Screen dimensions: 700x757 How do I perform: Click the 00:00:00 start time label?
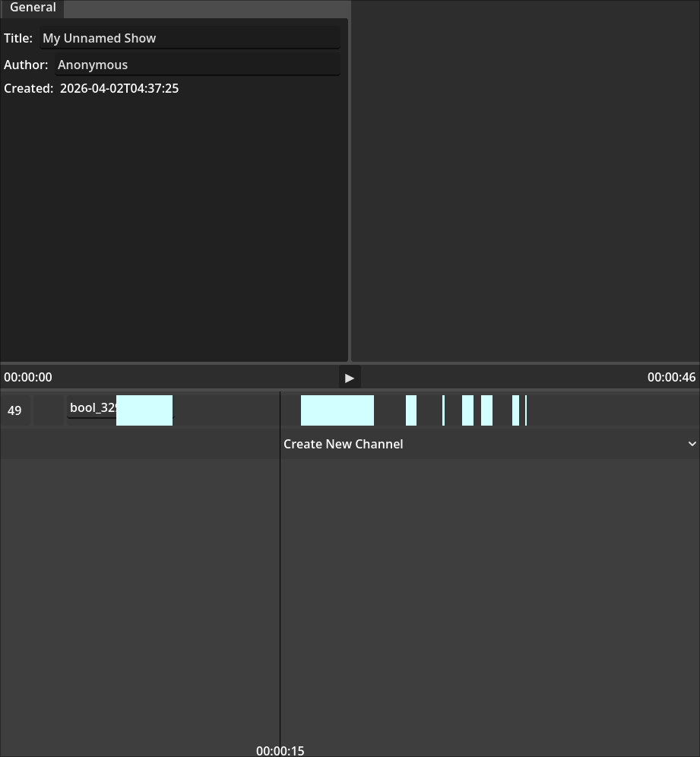click(x=28, y=377)
